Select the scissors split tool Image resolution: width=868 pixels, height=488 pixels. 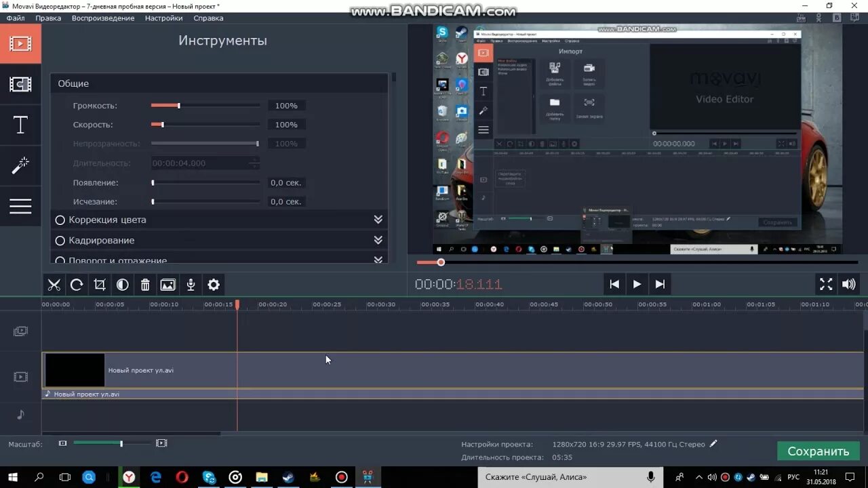[x=54, y=285]
